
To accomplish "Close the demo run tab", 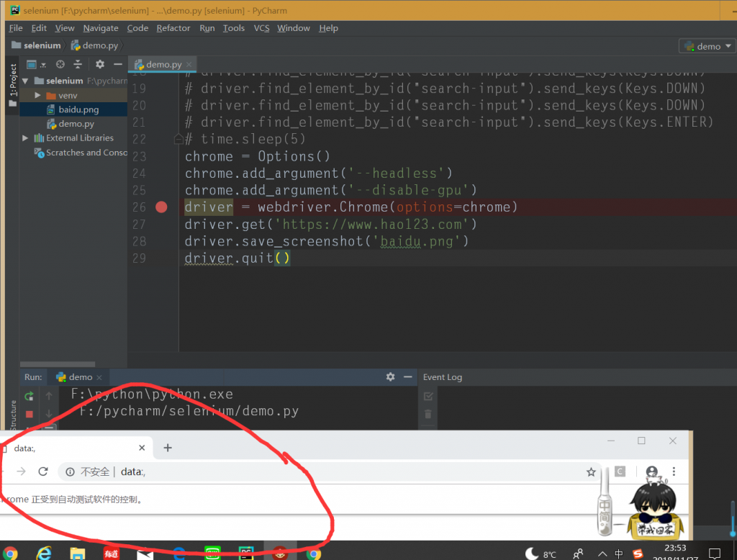I will (99, 377).
